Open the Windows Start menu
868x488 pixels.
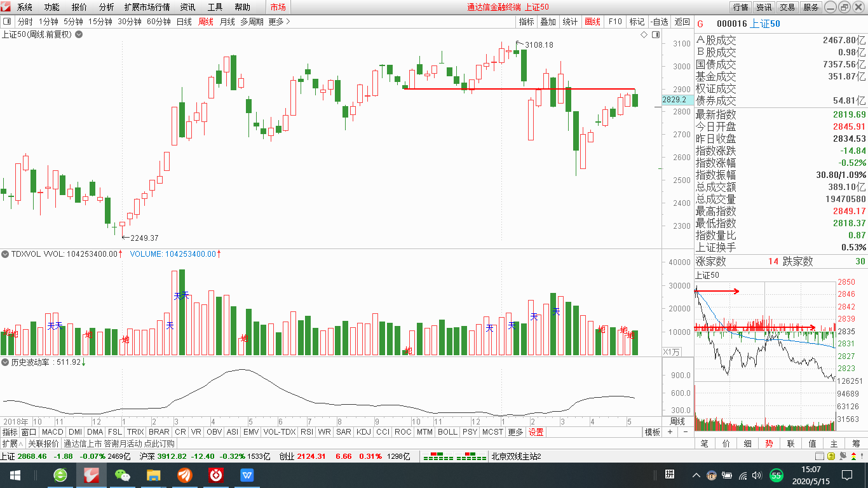[15, 475]
